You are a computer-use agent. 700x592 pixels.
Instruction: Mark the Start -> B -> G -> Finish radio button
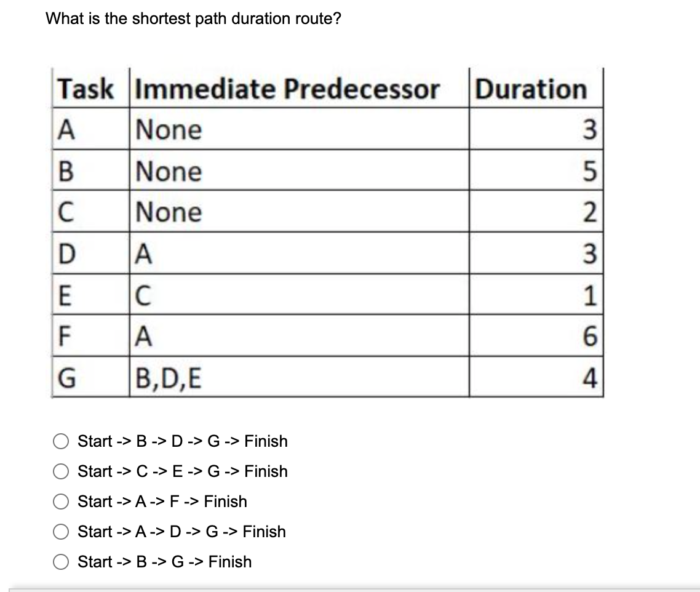point(61,562)
